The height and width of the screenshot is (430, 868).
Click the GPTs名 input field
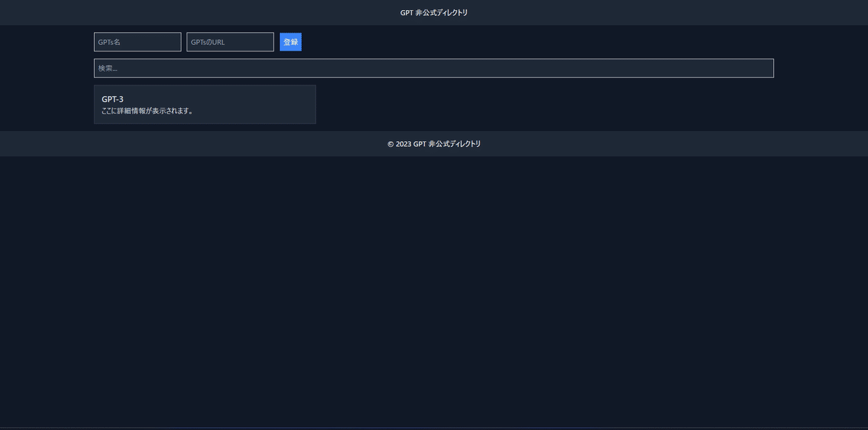coord(137,42)
